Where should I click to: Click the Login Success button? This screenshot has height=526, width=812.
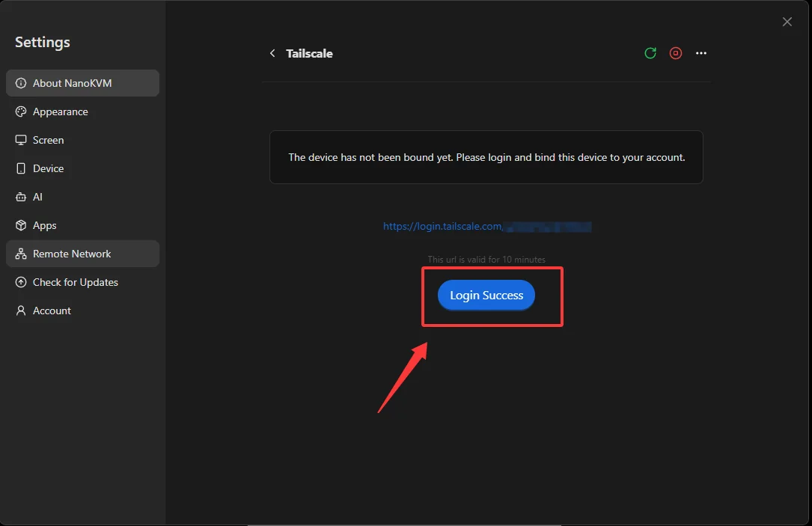486,295
